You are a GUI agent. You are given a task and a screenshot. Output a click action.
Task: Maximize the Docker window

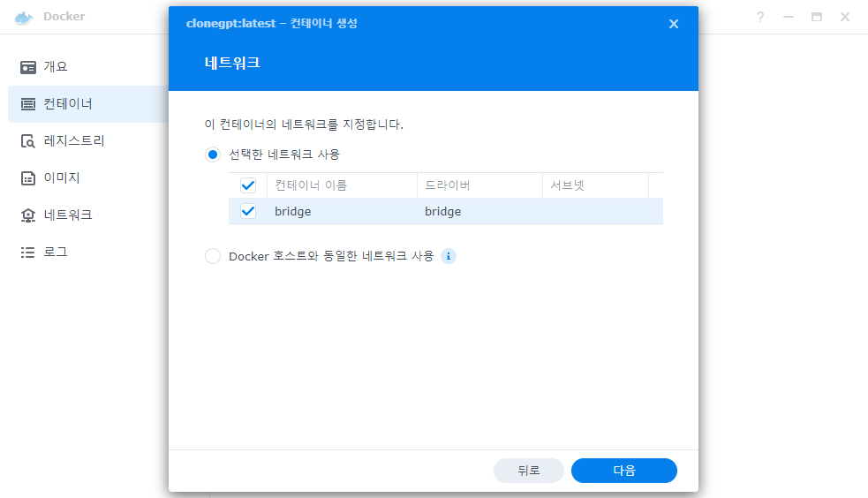817,17
